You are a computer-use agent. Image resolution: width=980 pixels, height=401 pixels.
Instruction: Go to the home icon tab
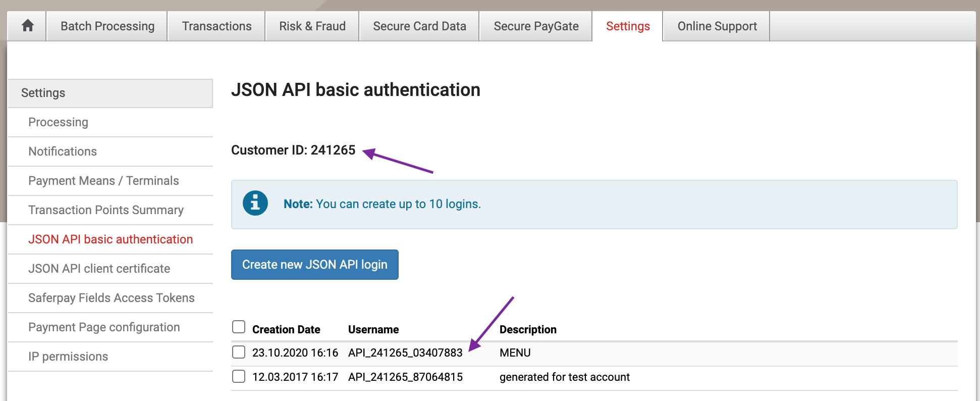pyautogui.click(x=27, y=26)
